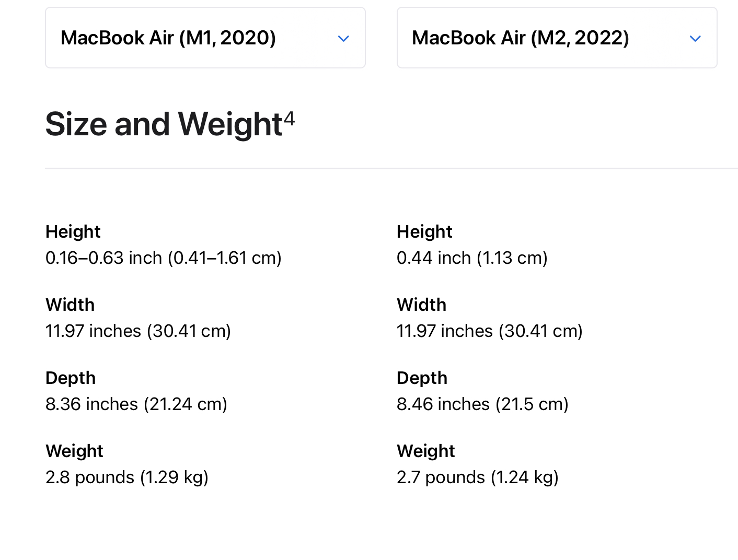
Task: Click the Weight label in the M1 column
Action: click(74, 451)
